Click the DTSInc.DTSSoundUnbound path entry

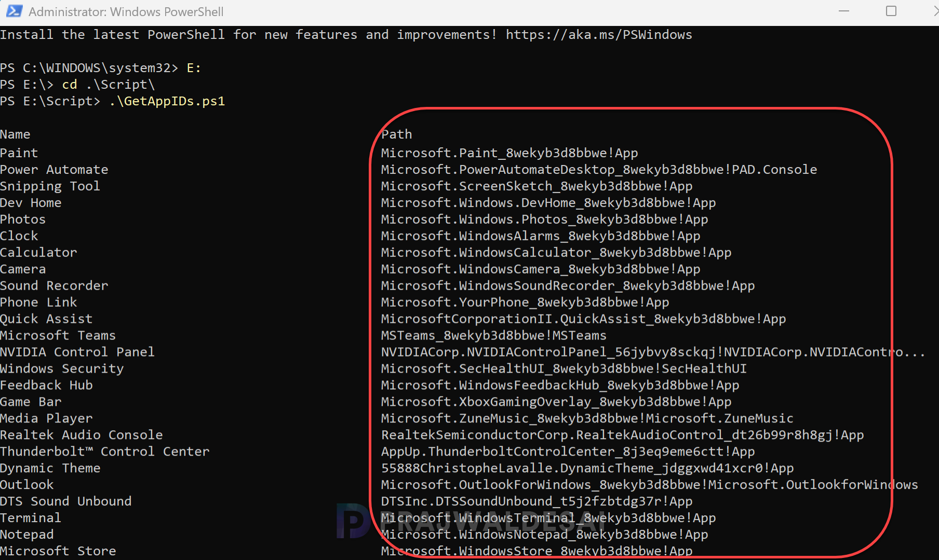click(537, 502)
